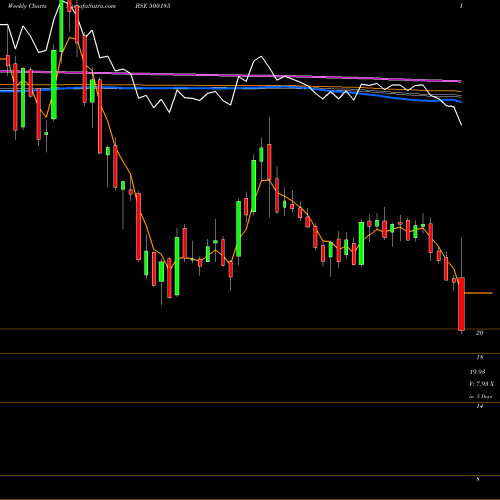Click the 'BSE 500185' symbol label

click(153, 6)
